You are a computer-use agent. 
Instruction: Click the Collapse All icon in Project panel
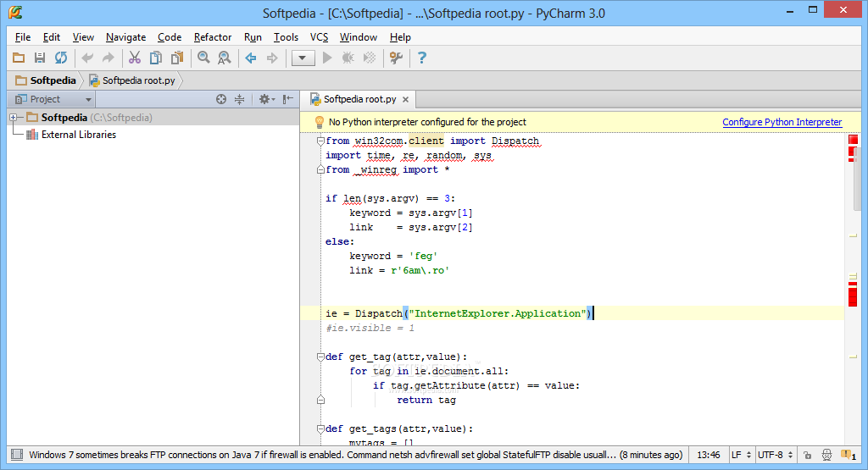click(239, 99)
